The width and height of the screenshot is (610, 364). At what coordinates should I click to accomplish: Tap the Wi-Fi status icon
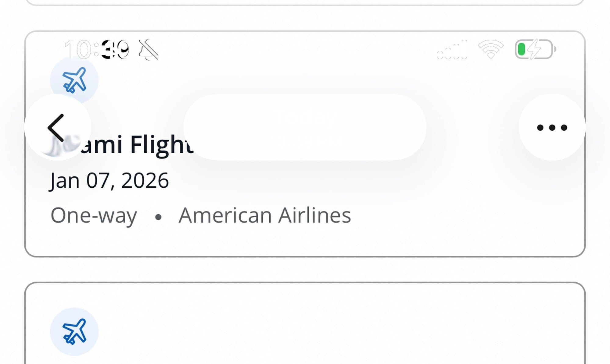pyautogui.click(x=490, y=49)
